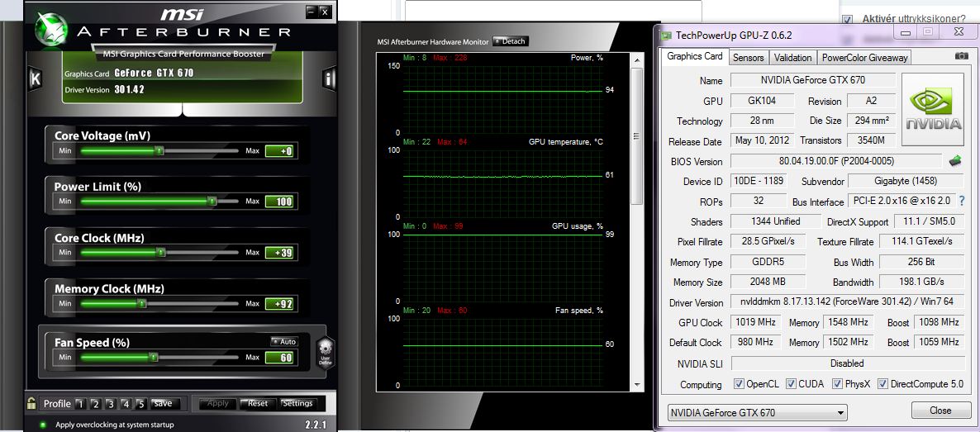Open the PowerColor Giveaway tab

864,58
